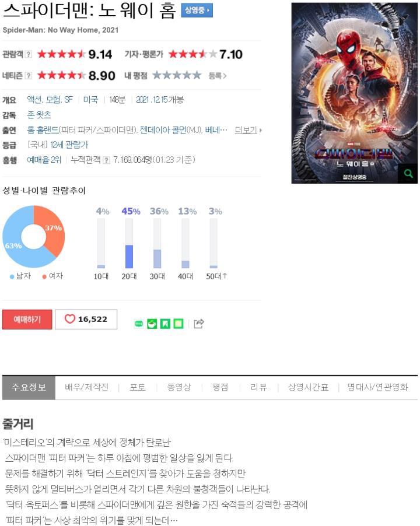Click the help icon next to 네티즌
The height and width of the screenshot is (526, 420).
pos(29,76)
